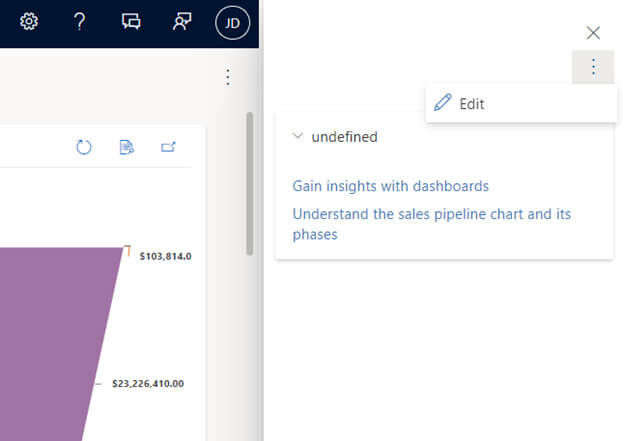Click the $23,226,410.00 chart label
The height and width of the screenshot is (441, 624).
[148, 384]
